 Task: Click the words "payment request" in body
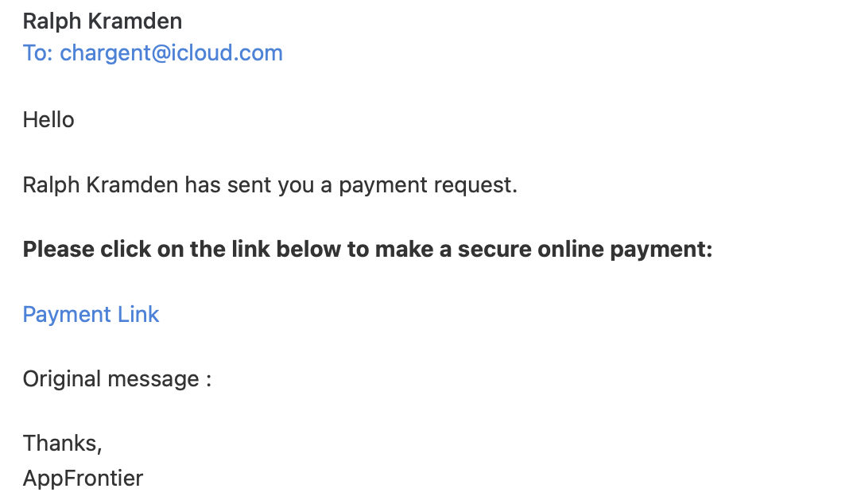click(428, 185)
